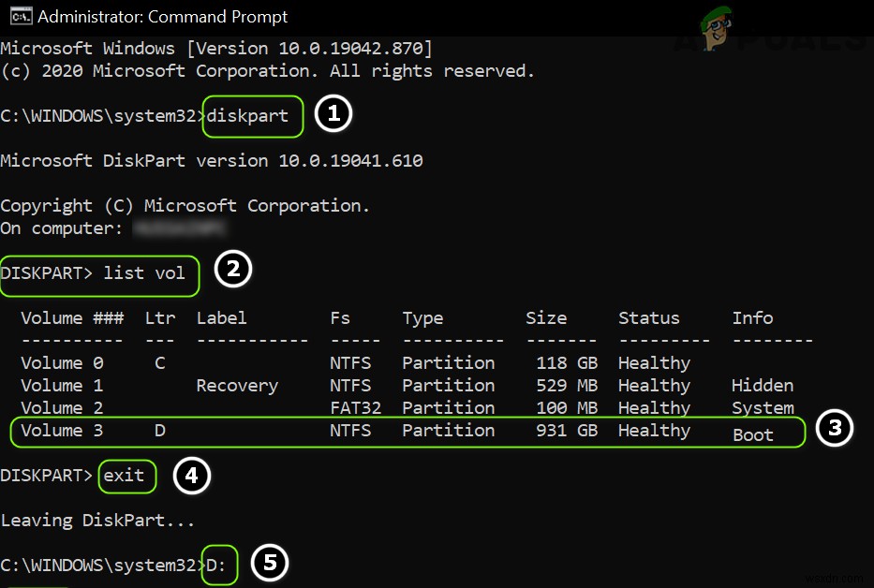Click the numbered callout 3
874x588 pixels.
click(x=834, y=430)
